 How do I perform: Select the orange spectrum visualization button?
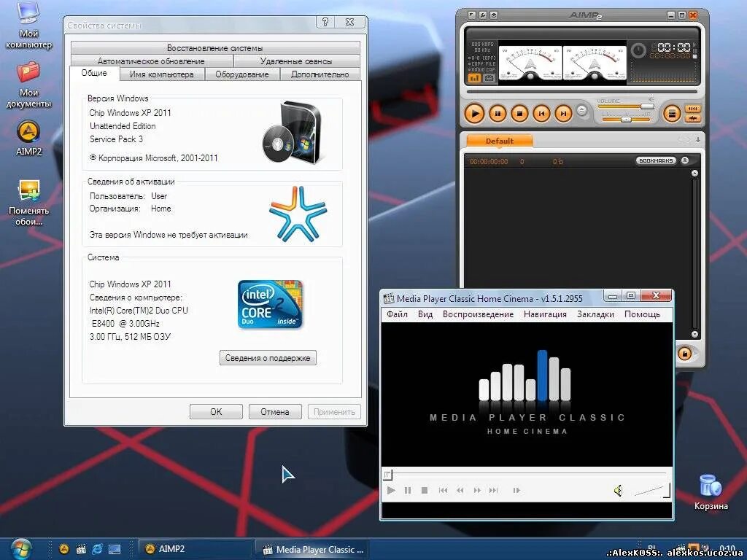point(475,79)
